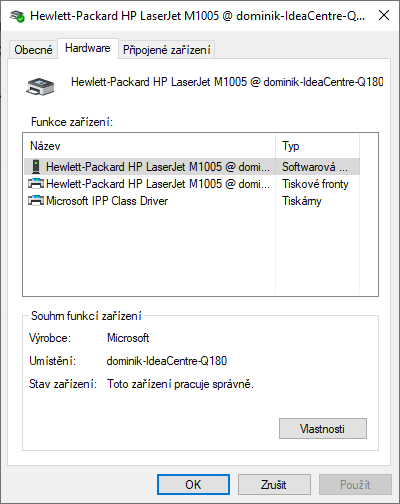Select the Softwarová device row name

(x=158, y=167)
